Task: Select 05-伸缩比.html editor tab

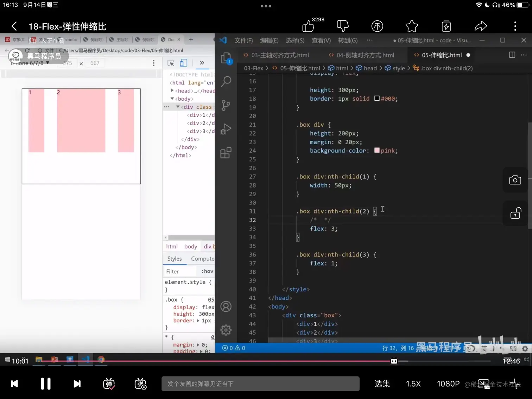Action: [x=438, y=55]
